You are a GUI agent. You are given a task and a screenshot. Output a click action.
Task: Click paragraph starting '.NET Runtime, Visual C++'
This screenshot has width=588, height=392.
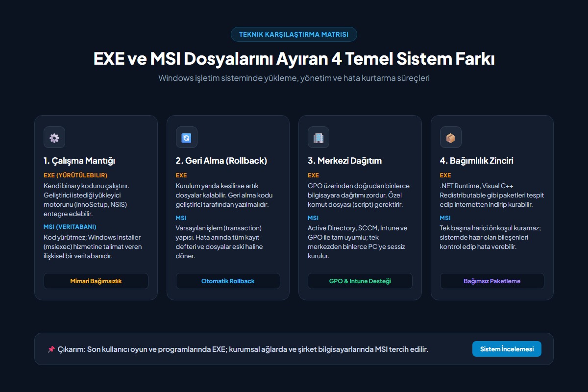(492, 195)
